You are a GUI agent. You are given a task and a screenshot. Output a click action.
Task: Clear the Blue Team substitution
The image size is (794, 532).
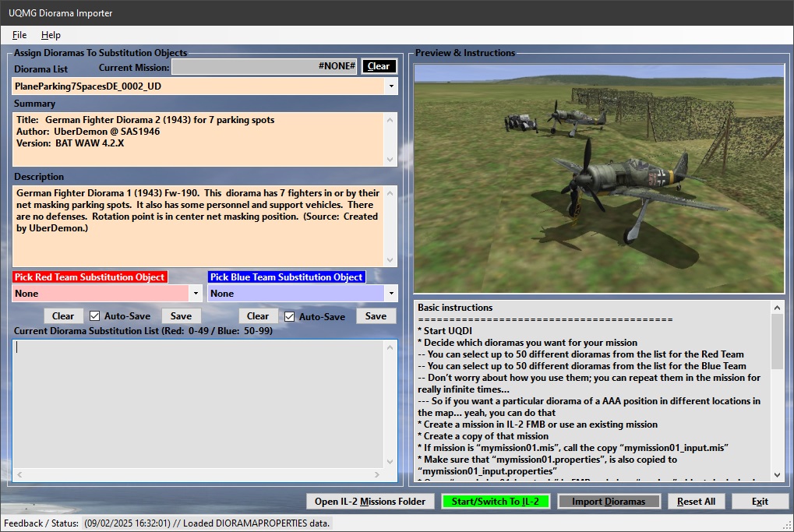click(x=258, y=316)
